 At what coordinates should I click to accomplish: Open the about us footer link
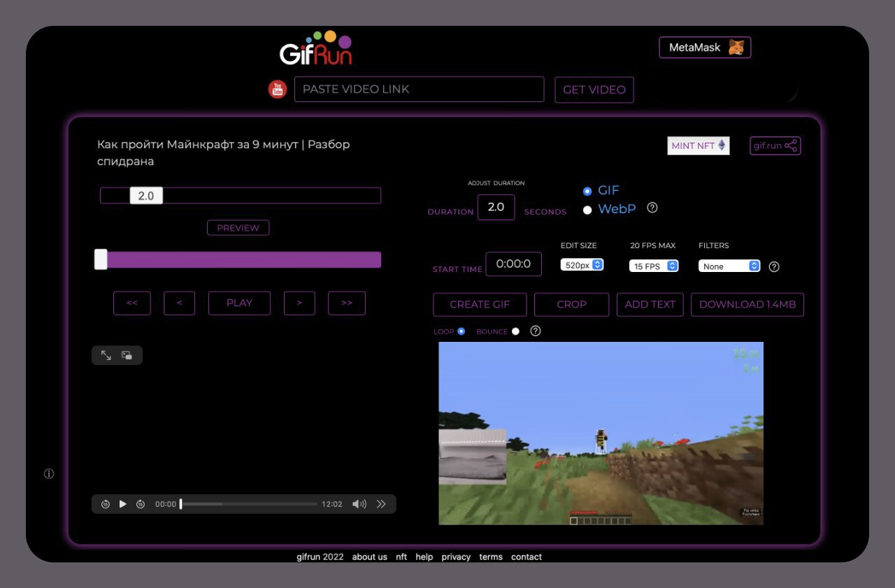(370, 557)
